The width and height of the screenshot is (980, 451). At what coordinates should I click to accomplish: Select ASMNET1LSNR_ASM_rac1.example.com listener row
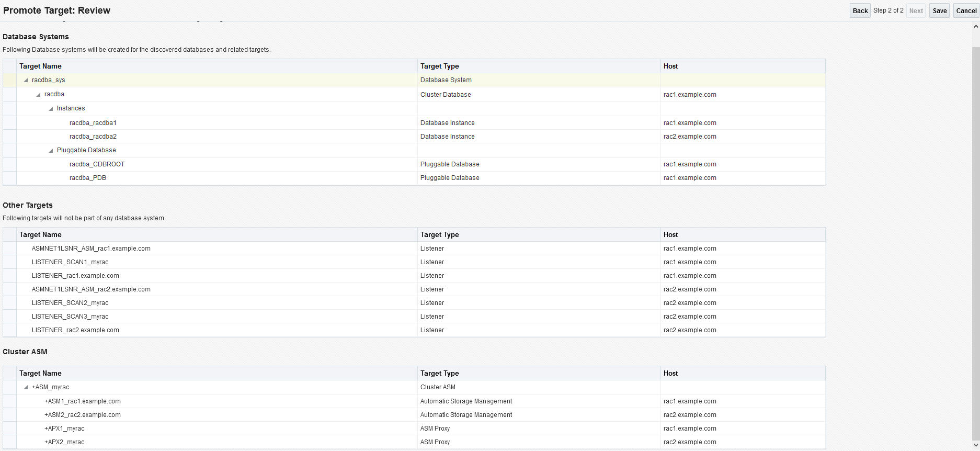pyautogui.click(x=414, y=249)
